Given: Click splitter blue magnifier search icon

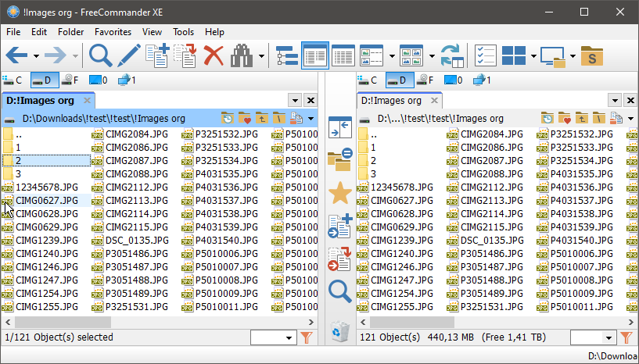Looking at the screenshot, I should pos(340,291).
